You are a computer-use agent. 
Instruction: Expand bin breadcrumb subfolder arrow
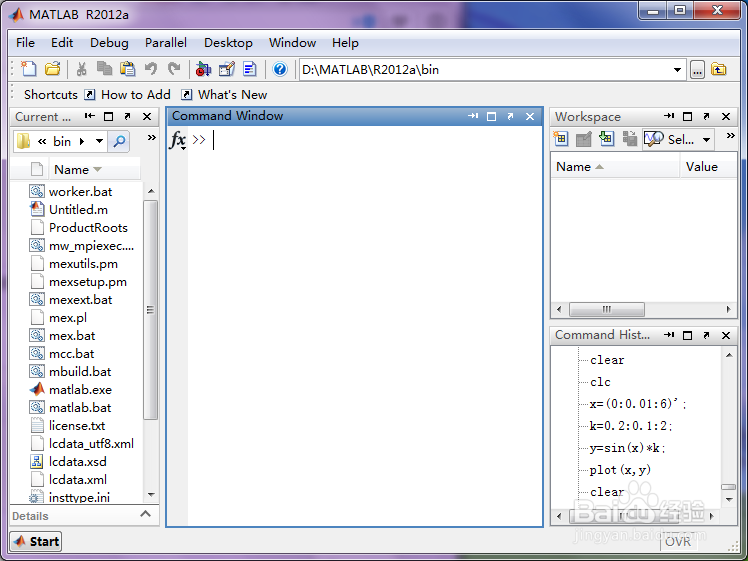click(82, 141)
